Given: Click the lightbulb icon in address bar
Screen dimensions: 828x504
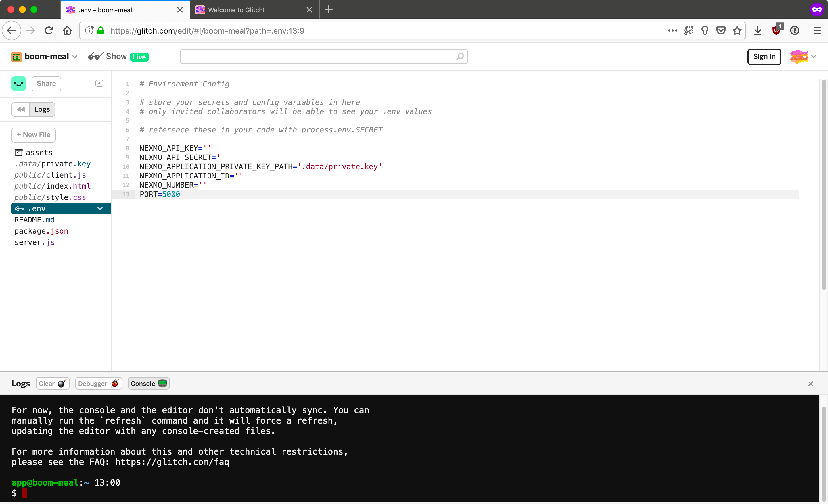Looking at the screenshot, I should (x=705, y=30).
